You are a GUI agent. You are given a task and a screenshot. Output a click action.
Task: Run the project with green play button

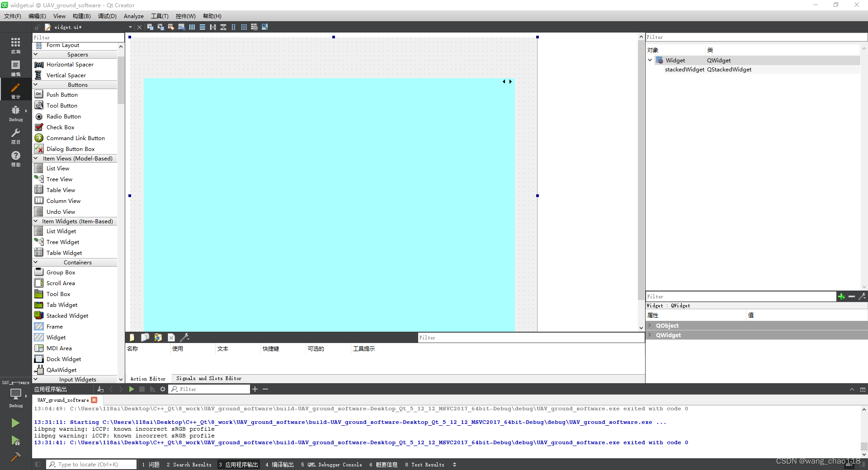pos(15,423)
